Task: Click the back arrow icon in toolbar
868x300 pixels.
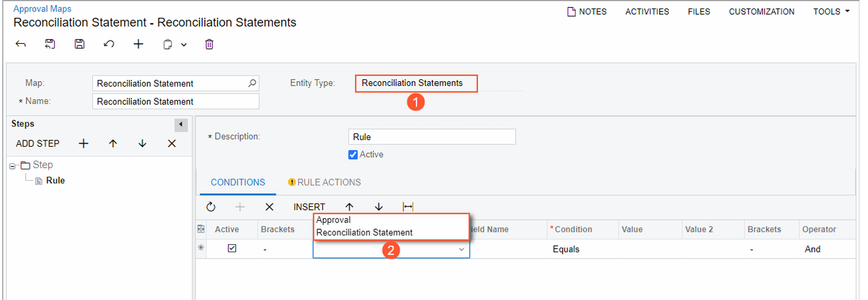Action: (x=21, y=44)
